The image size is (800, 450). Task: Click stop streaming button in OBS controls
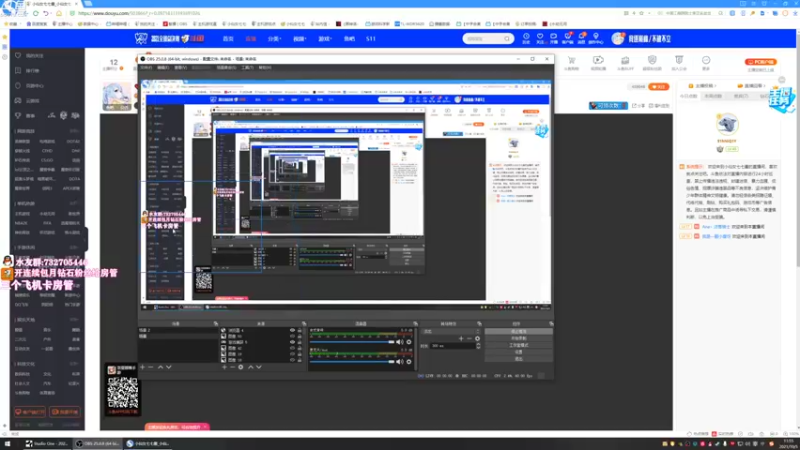(x=518, y=332)
